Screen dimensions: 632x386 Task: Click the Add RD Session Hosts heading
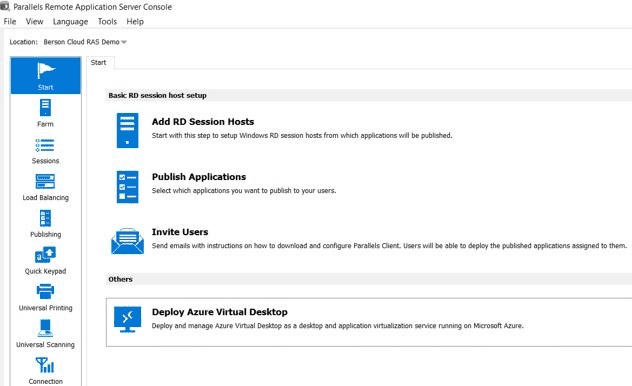[x=203, y=122]
